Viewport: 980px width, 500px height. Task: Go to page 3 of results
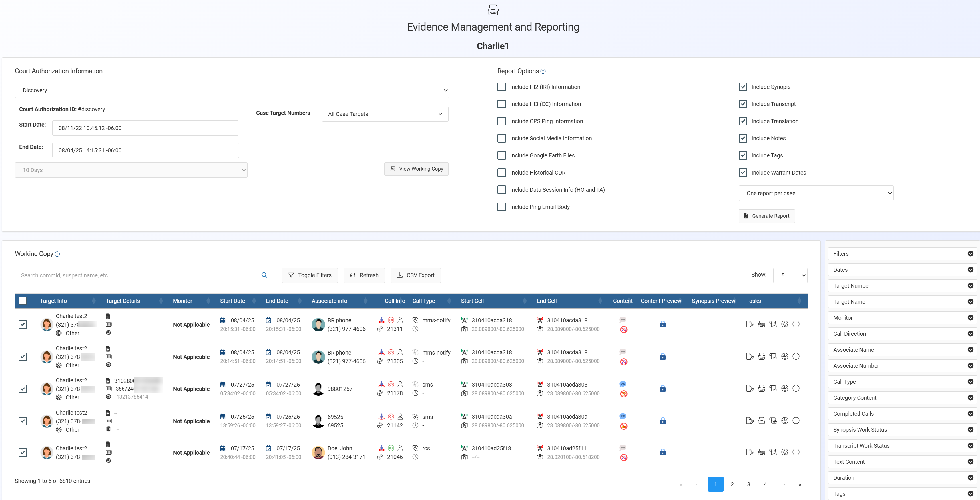[x=748, y=484]
